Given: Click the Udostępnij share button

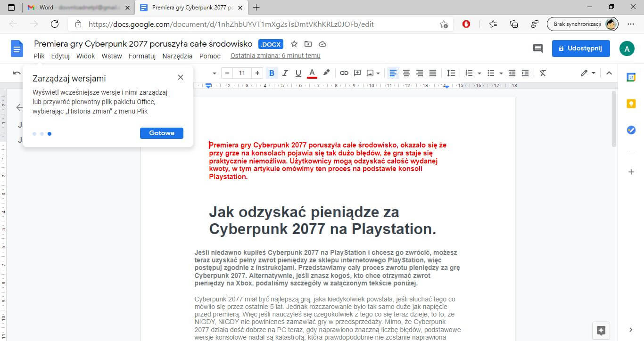Looking at the screenshot, I should point(581,49).
